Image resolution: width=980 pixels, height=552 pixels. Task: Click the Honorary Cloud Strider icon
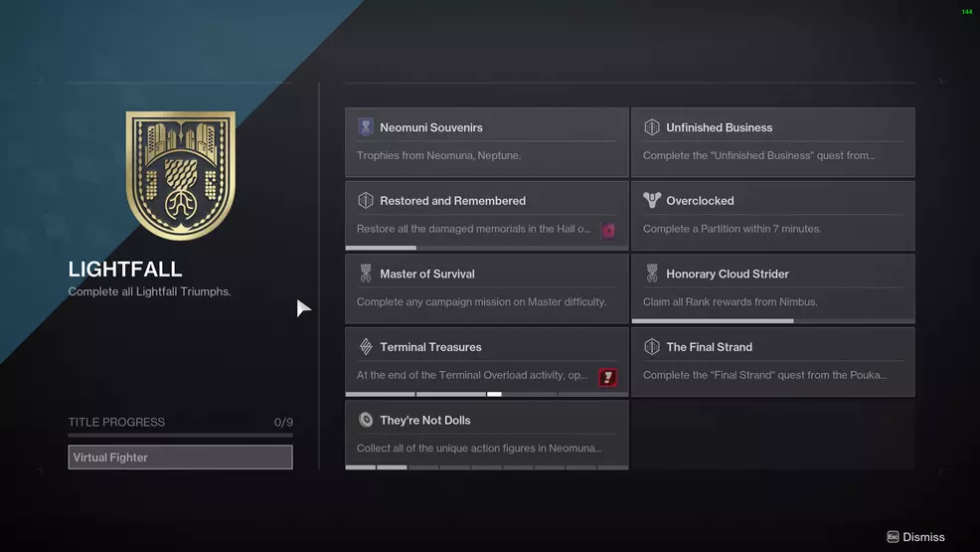coord(652,274)
